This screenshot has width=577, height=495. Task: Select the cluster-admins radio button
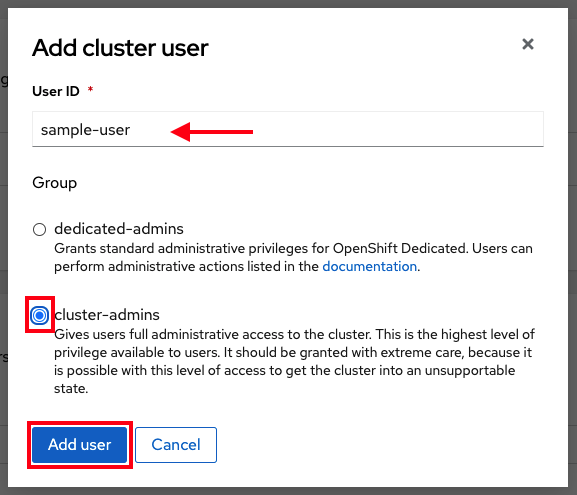pyautogui.click(x=39, y=315)
